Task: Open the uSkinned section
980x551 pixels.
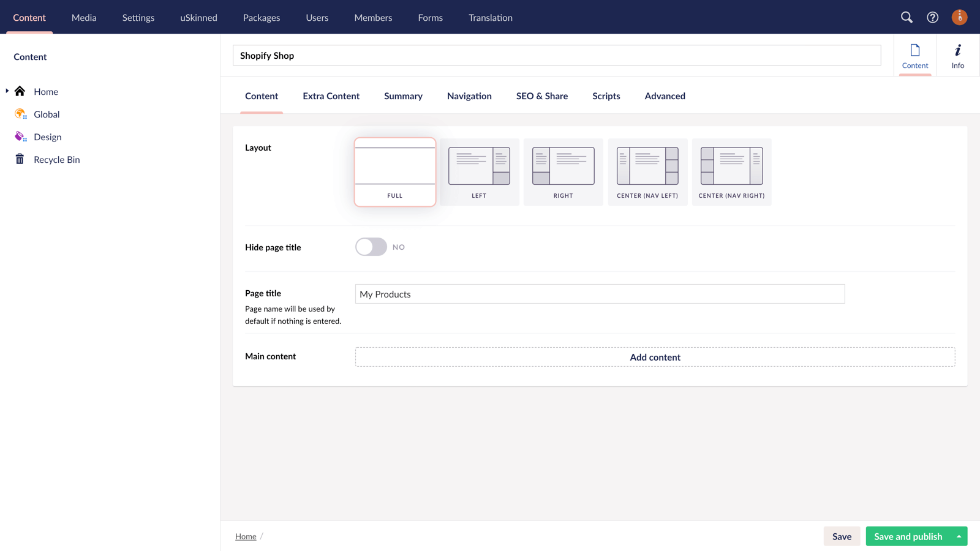Action: click(198, 17)
